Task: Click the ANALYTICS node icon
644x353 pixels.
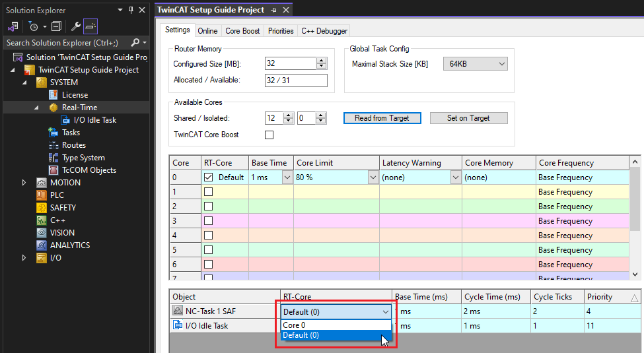Action: click(41, 245)
